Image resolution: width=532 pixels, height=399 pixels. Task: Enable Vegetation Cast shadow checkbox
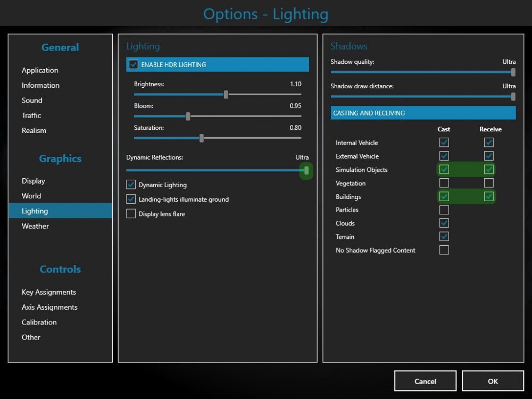pos(444,183)
